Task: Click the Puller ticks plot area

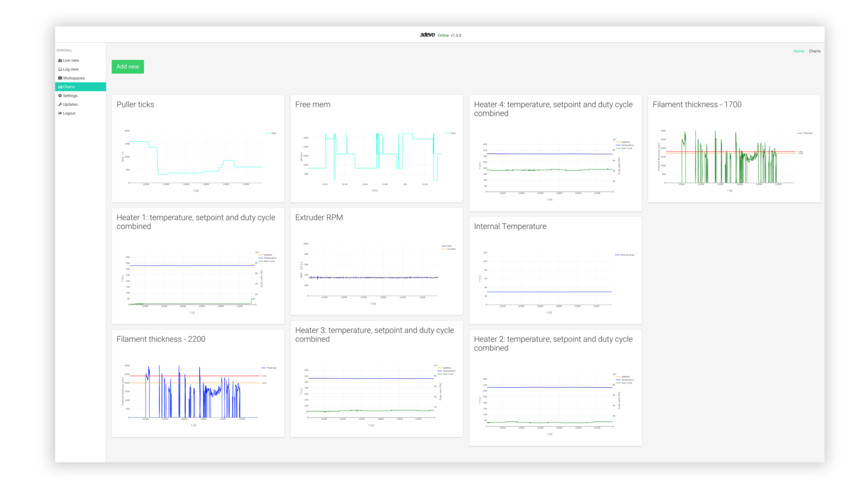Action: [x=196, y=157]
